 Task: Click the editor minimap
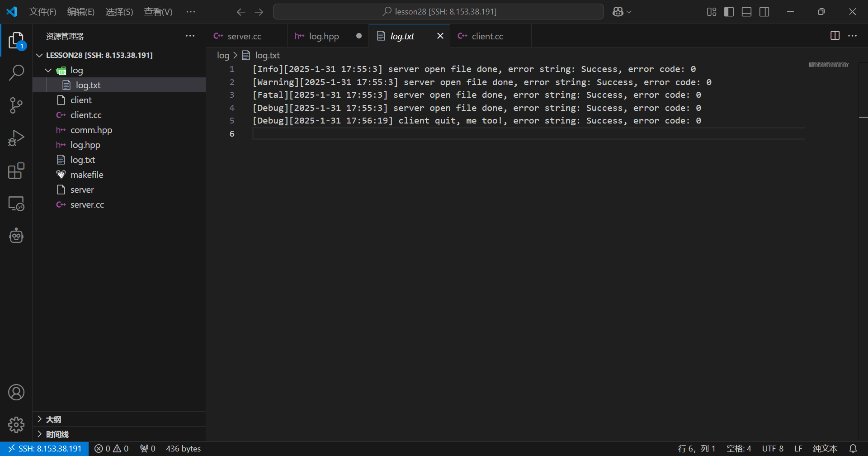coord(828,65)
